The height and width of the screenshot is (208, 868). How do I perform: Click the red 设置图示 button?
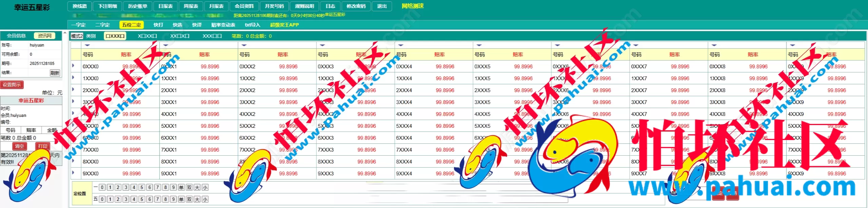(12, 85)
